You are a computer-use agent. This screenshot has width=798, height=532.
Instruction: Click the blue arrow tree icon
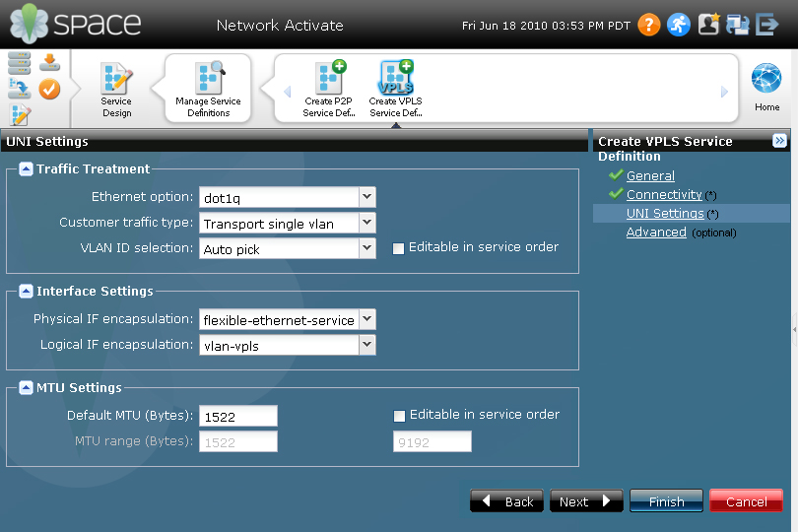pos(20,89)
